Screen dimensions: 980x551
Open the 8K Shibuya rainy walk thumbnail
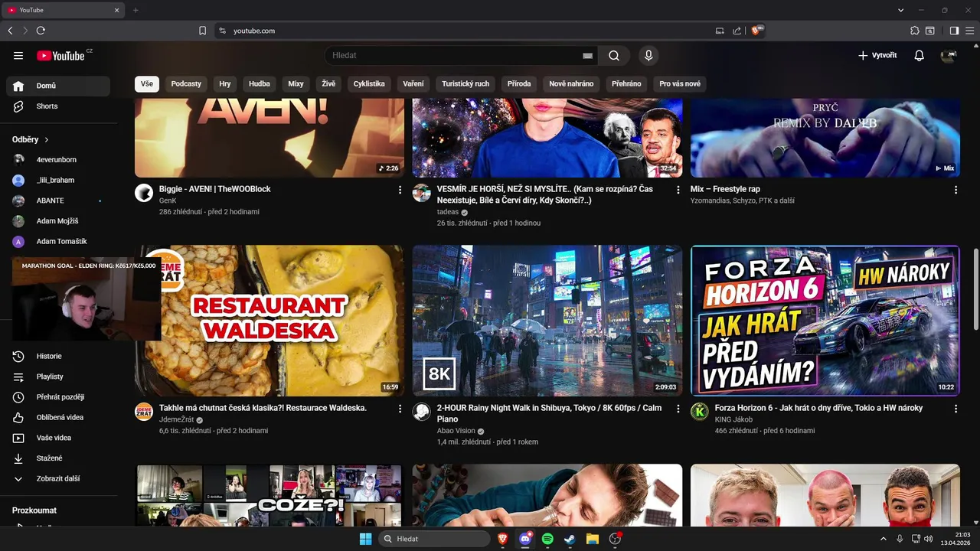coord(547,321)
